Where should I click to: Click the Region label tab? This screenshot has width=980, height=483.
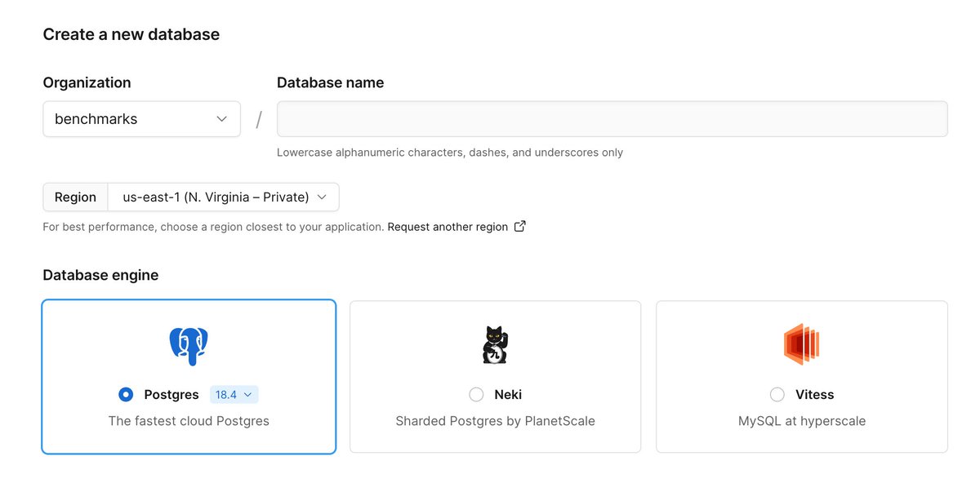[75, 197]
